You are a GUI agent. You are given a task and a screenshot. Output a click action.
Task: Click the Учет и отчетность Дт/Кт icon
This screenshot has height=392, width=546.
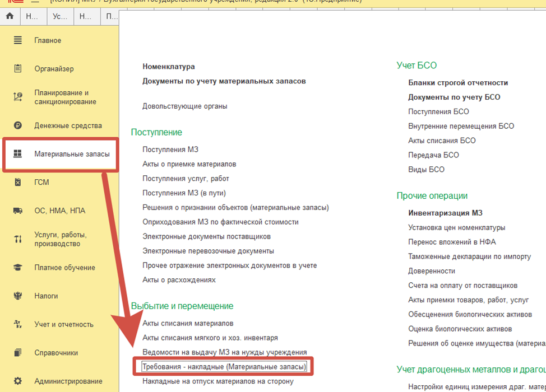[x=18, y=324]
